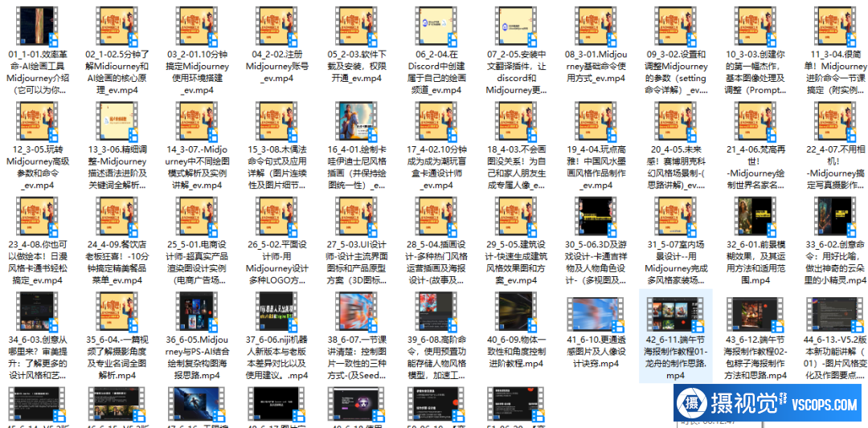The height and width of the screenshot is (428, 868).
Task: Click the 23_4-08.你也可以做绘本 video icon
Action: (x=36, y=216)
